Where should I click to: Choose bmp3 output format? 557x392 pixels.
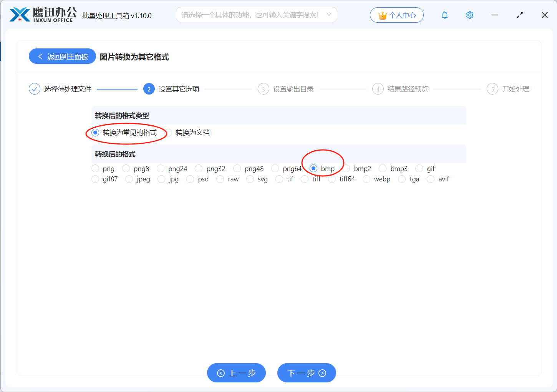(x=383, y=168)
